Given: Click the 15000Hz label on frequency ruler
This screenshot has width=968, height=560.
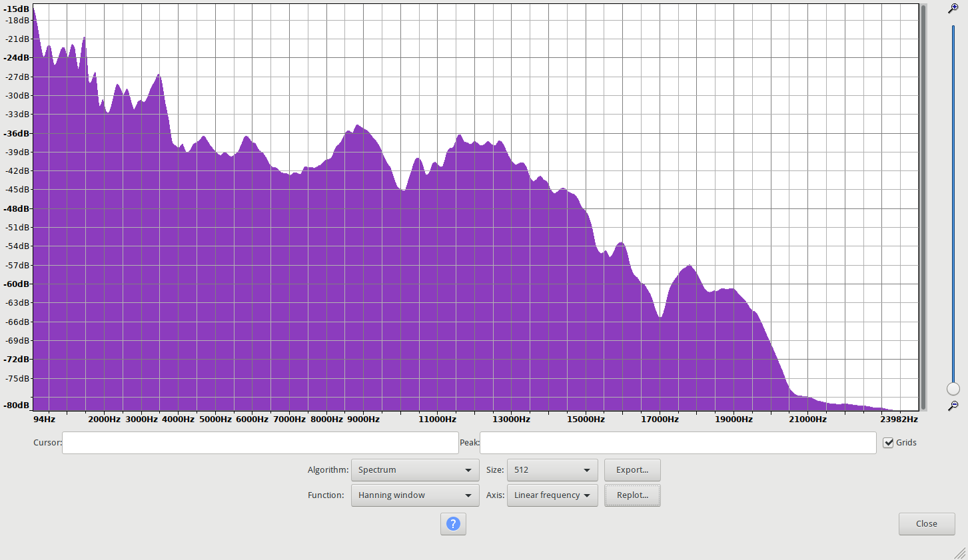Looking at the screenshot, I should coord(586,420).
